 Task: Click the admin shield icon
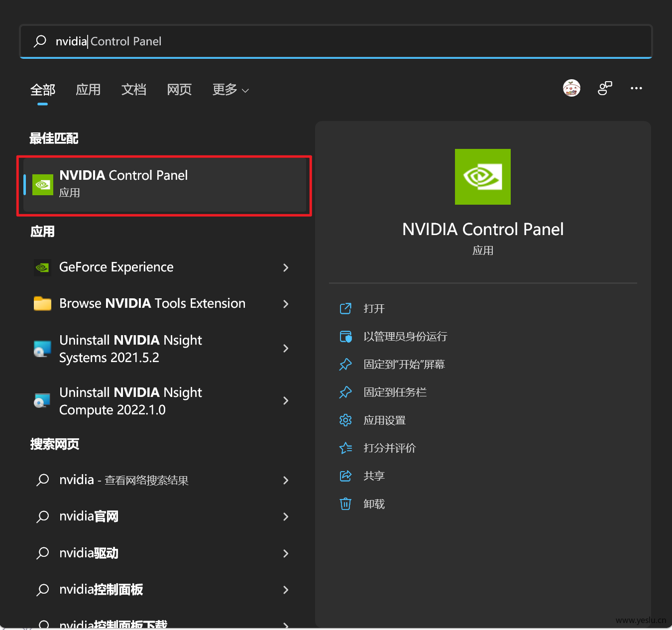(x=345, y=337)
